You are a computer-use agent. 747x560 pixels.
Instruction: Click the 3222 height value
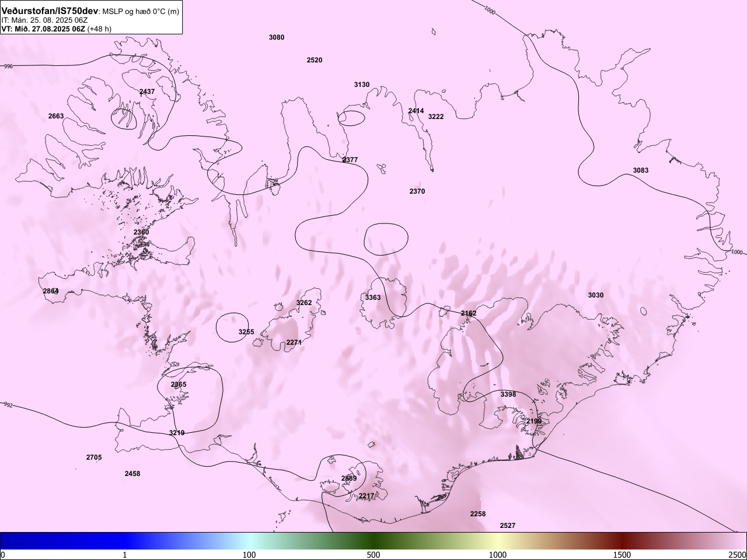[x=436, y=117]
